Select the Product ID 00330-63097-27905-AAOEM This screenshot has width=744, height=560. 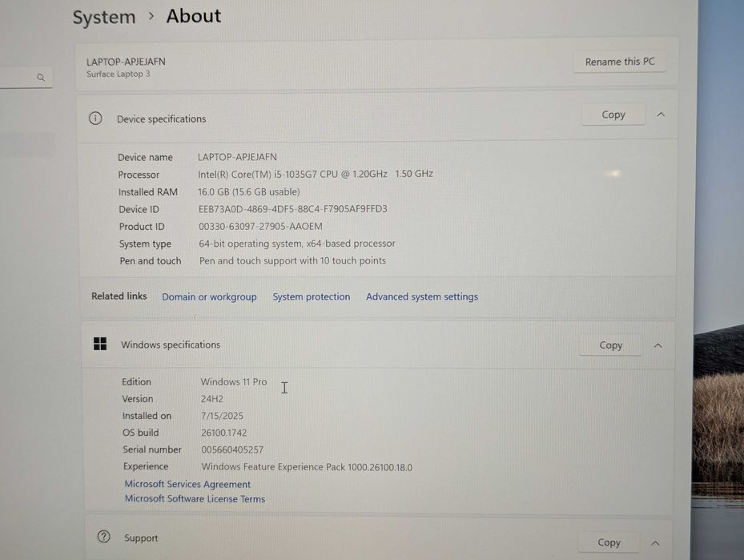[x=260, y=227]
